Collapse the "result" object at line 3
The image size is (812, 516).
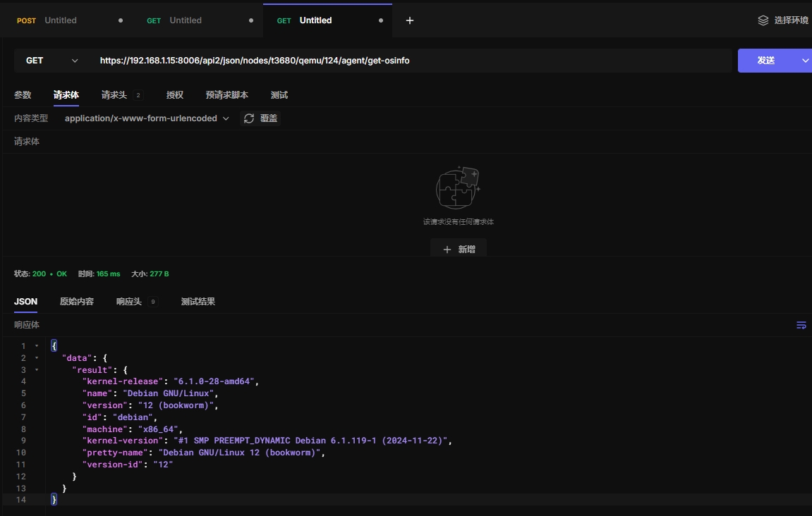click(x=37, y=370)
